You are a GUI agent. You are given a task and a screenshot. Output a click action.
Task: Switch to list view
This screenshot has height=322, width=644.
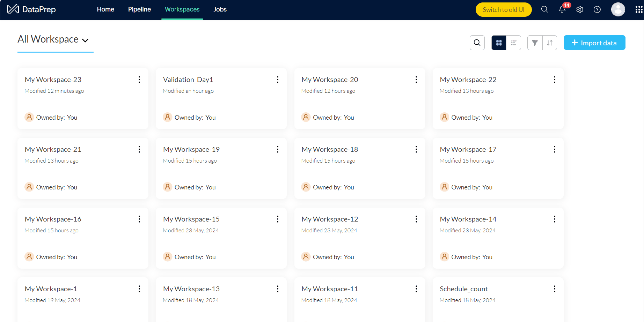click(514, 43)
